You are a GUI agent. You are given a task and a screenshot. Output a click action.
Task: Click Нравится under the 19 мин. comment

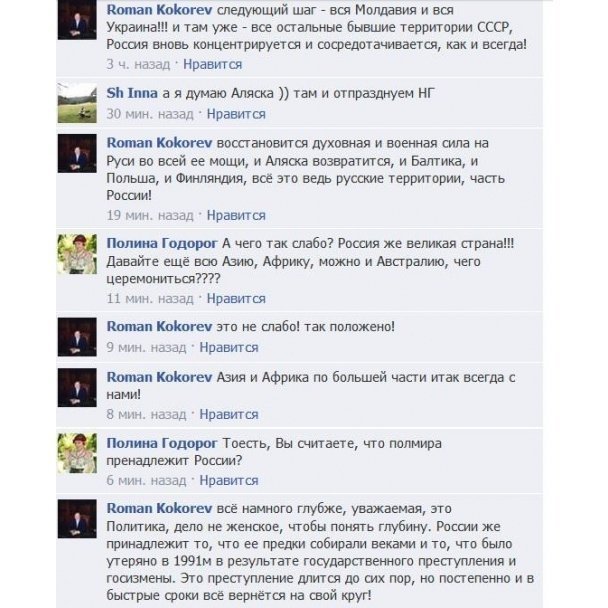click(236, 215)
